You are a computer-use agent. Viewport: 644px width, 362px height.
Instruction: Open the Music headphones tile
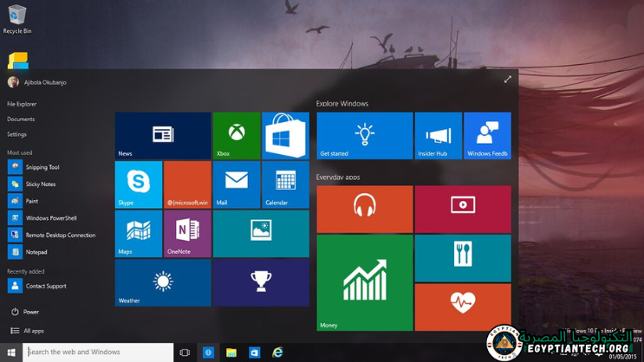click(365, 209)
